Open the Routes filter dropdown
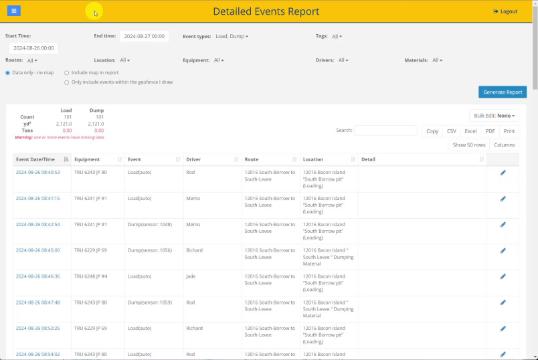538x360 pixels. (x=32, y=60)
